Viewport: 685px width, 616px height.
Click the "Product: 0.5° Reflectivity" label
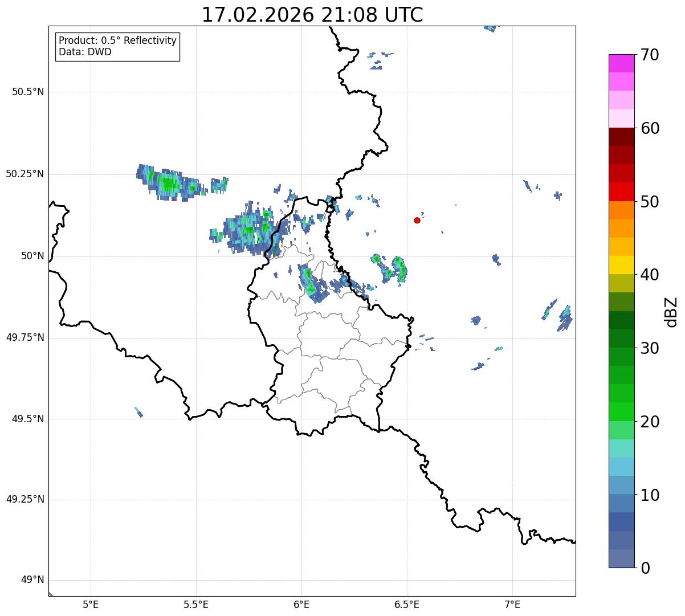[117, 40]
